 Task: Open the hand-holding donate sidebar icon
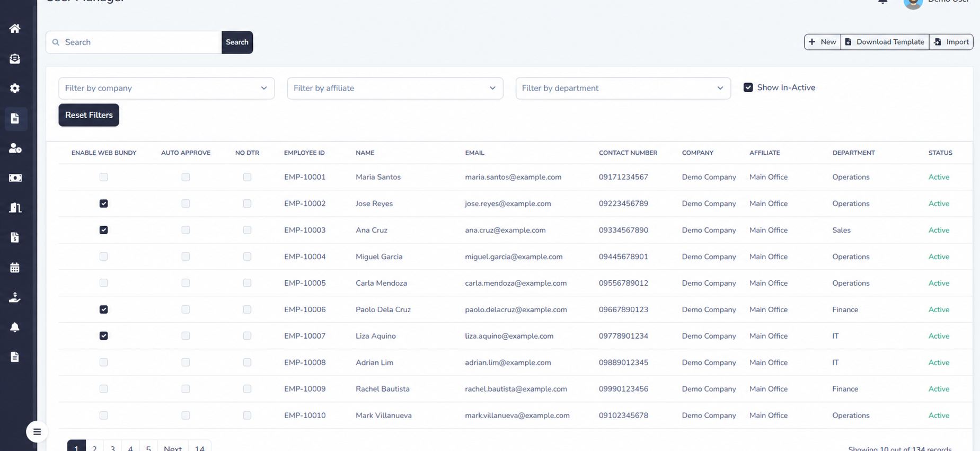[x=15, y=297]
